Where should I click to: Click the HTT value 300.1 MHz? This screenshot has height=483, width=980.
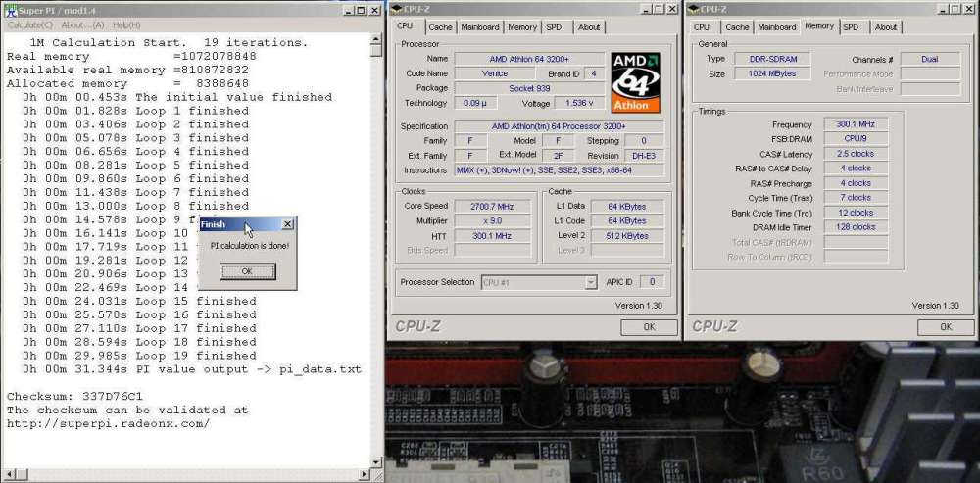tap(493, 236)
